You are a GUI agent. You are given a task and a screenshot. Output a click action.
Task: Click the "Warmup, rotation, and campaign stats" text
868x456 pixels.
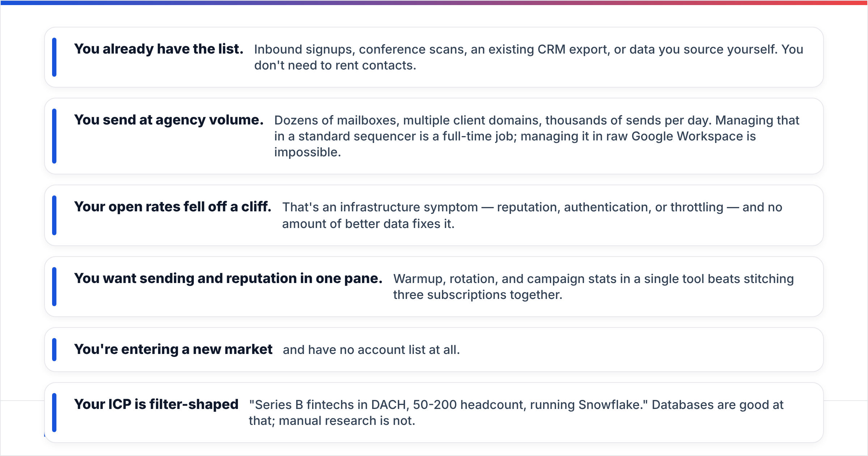point(593,287)
